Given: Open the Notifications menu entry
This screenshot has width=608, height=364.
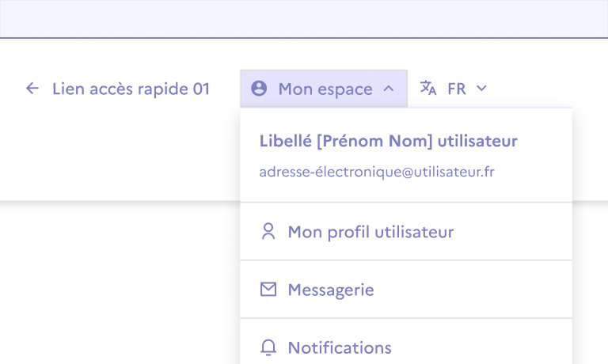Looking at the screenshot, I should [340, 347].
